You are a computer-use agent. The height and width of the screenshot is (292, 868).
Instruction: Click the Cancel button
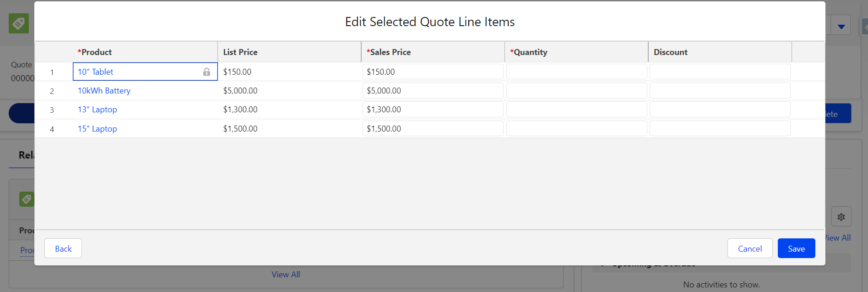749,248
